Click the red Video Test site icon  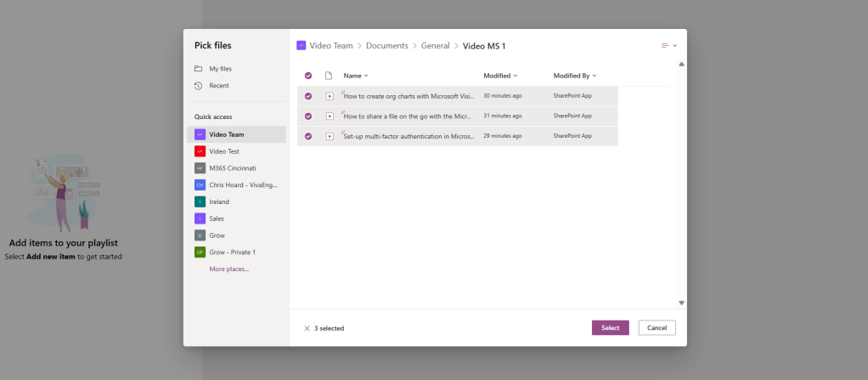[200, 151]
